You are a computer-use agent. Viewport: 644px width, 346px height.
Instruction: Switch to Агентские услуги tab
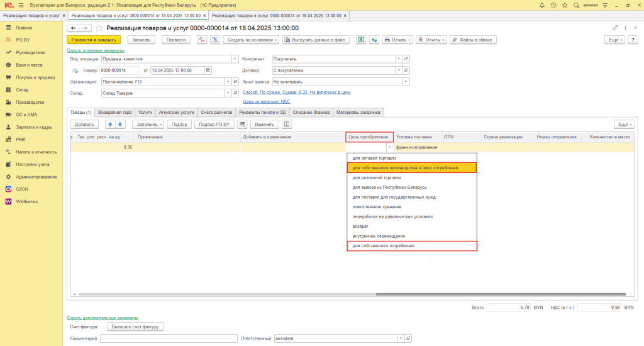coord(176,112)
